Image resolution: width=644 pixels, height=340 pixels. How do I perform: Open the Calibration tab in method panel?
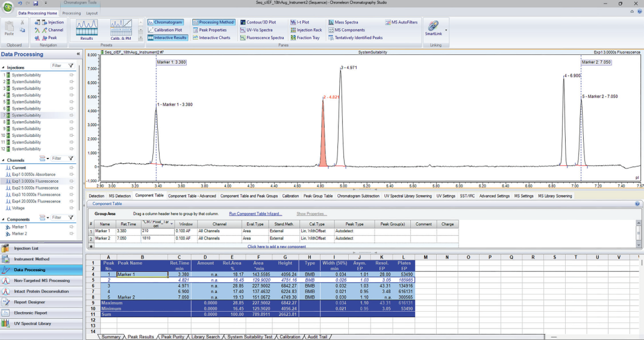(290, 196)
